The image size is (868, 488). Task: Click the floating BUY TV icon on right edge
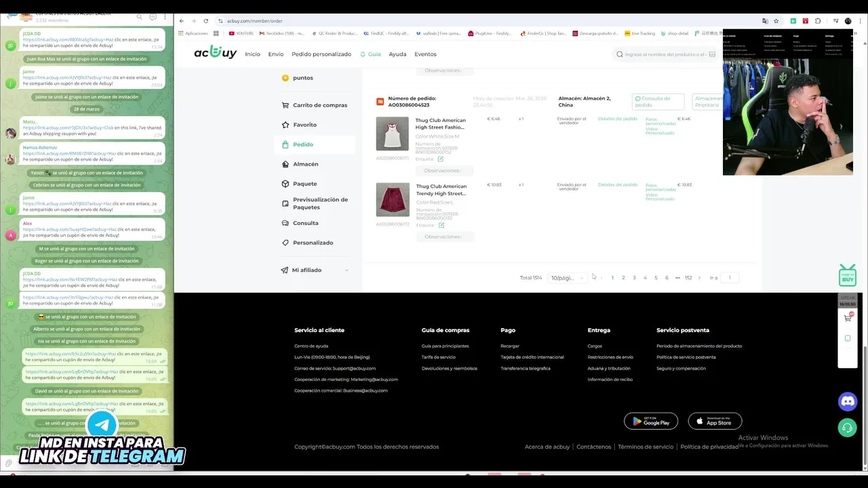click(x=848, y=275)
